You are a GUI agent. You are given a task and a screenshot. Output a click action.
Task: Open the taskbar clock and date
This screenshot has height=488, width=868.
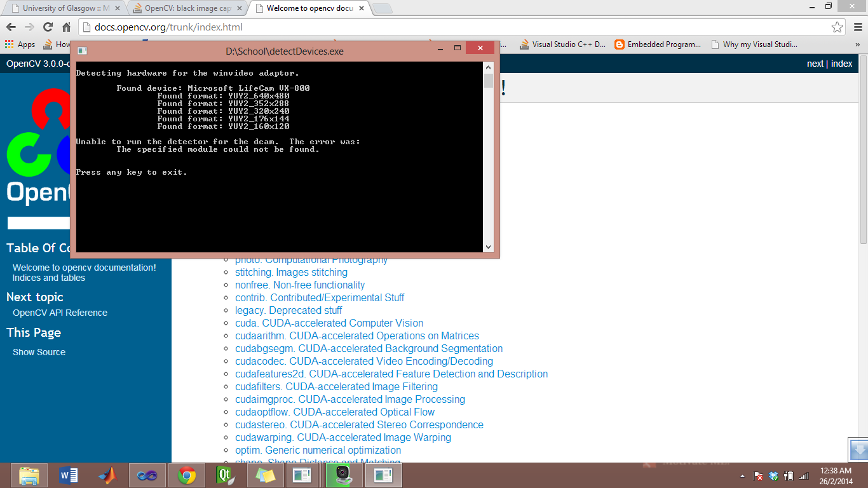pos(836,476)
